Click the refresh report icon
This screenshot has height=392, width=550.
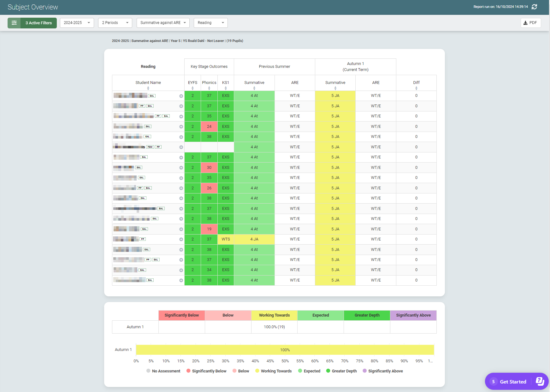(534, 7)
